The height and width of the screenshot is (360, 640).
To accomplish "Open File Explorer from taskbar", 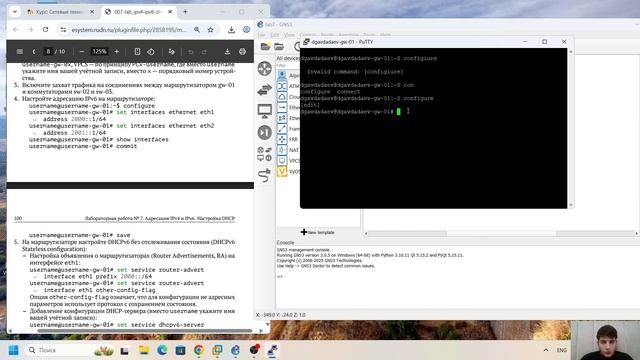I will pyautogui.click(x=144, y=350).
